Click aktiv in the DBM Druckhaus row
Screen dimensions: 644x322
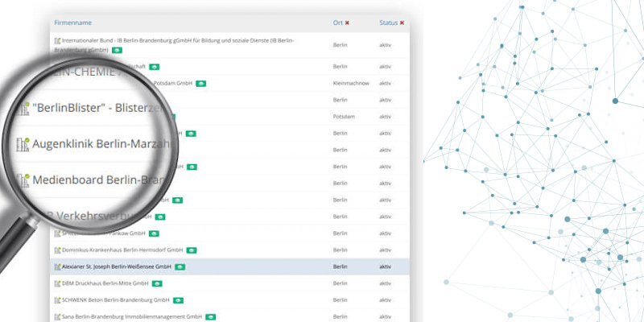pos(386,283)
